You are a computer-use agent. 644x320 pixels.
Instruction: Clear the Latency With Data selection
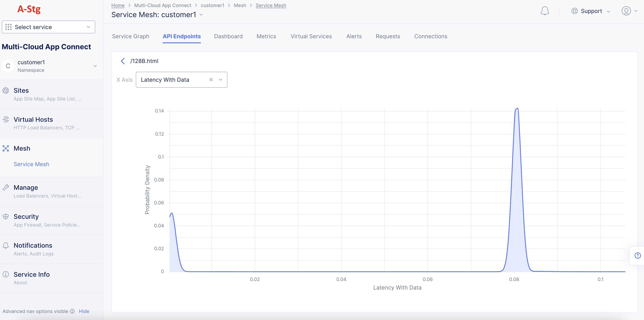[211, 80]
